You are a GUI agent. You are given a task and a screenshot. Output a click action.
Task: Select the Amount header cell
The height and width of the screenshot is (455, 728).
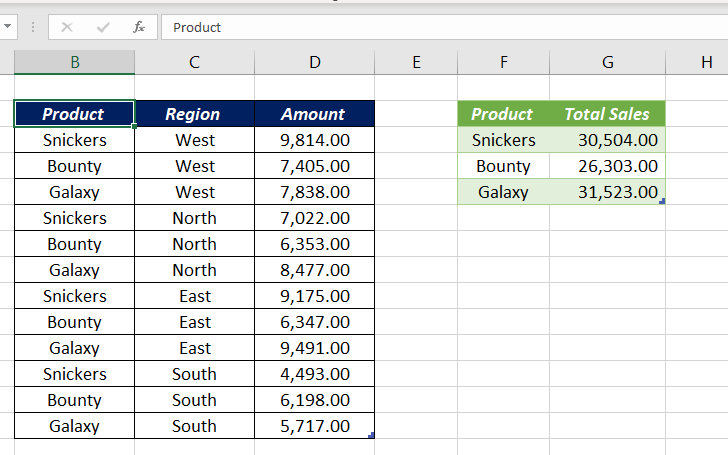[x=315, y=114]
